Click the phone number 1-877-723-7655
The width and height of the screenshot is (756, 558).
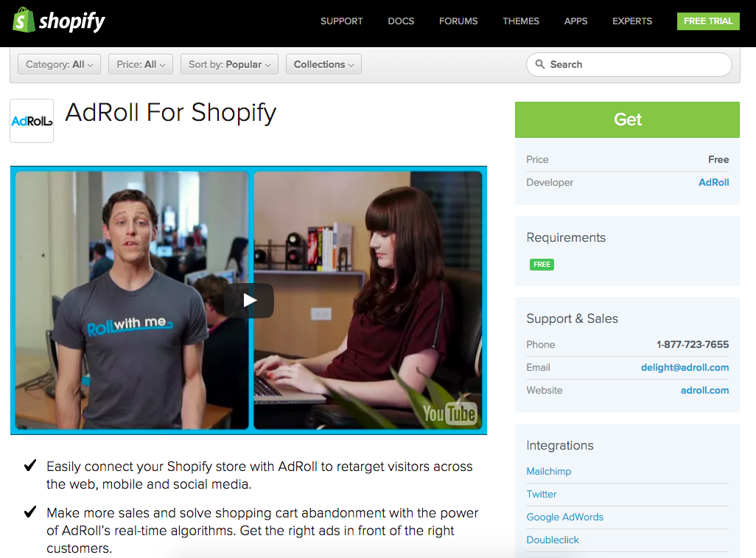tap(693, 344)
